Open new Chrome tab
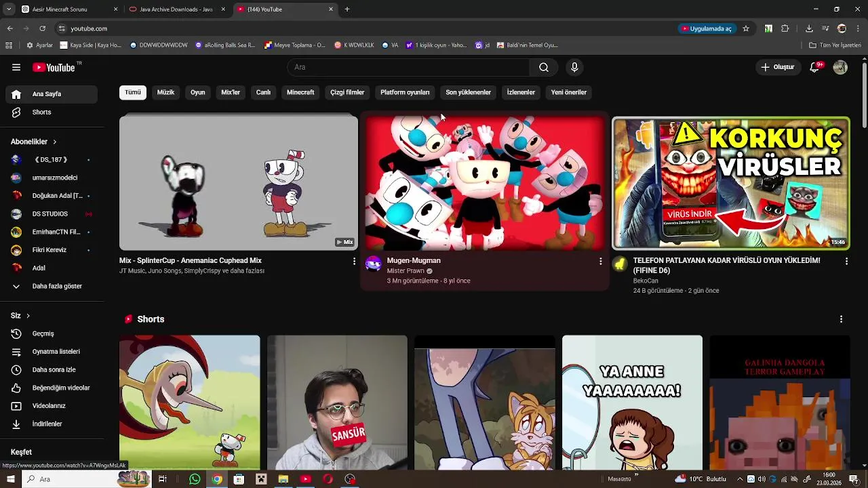 (x=347, y=9)
